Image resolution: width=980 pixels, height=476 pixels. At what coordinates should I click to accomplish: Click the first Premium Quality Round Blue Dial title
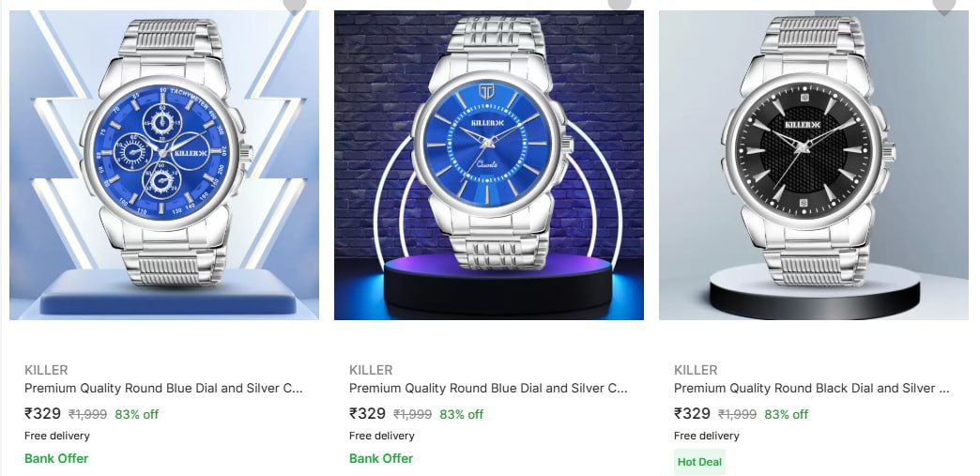[x=163, y=389]
